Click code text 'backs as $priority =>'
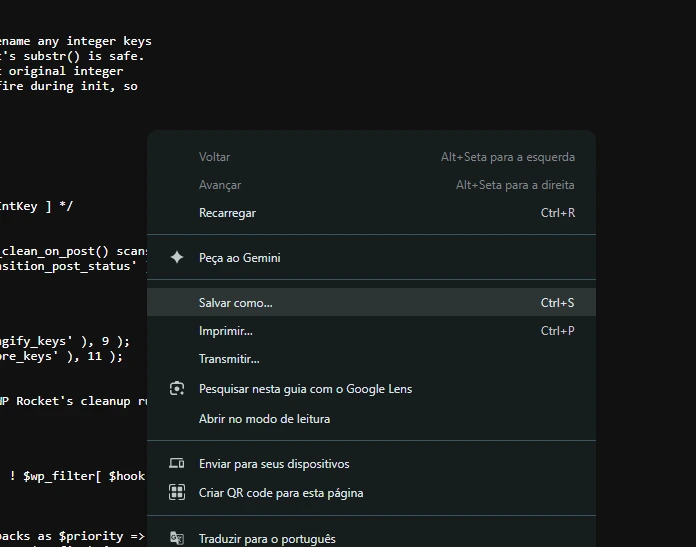The image size is (696, 547). [x=72, y=536]
